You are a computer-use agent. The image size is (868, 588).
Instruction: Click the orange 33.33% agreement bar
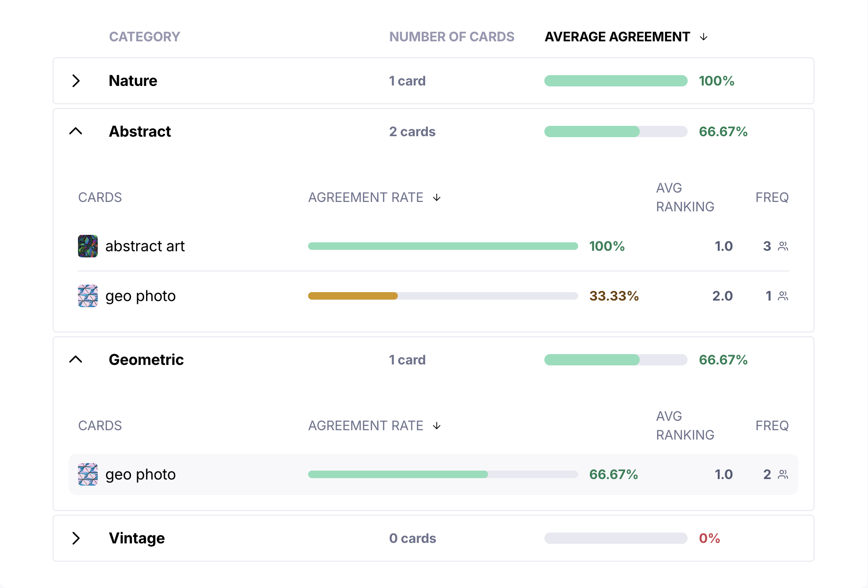[x=353, y=296]
